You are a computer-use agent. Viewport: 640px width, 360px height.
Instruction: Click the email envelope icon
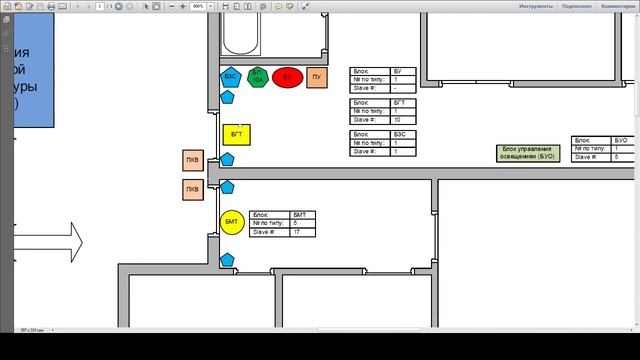pos(62,6)
